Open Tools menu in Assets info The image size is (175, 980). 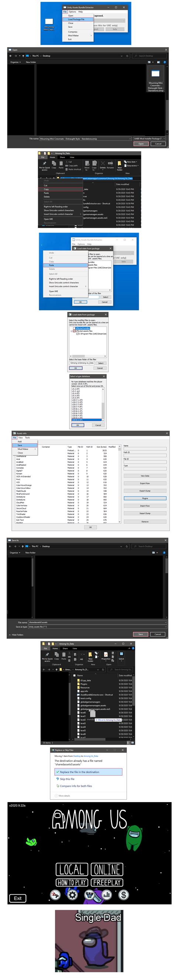[27, 437]
